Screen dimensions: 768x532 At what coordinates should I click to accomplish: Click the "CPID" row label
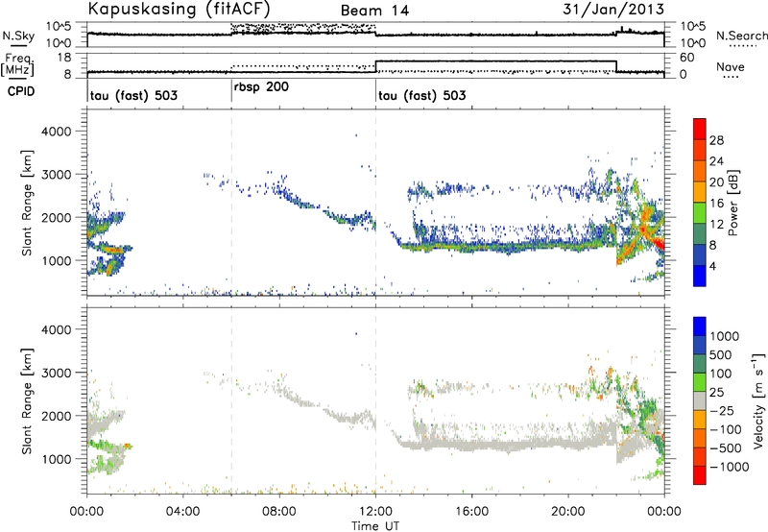point(21,91)
